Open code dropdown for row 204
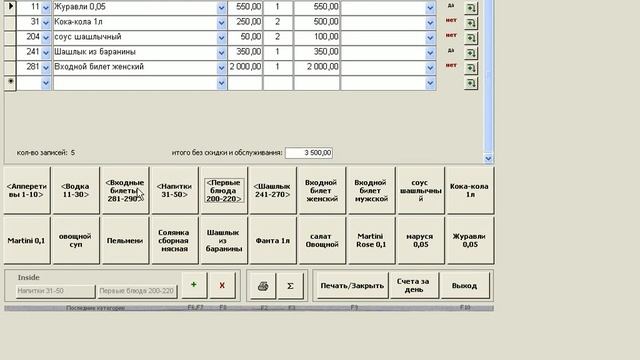This screenshot has height=360, width=640. [x=46, y=38]
